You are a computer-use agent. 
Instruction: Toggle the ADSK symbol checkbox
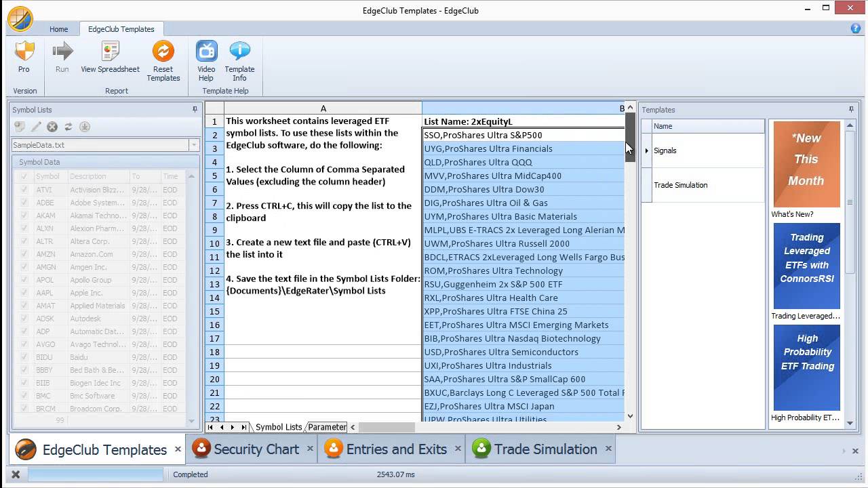[24, 319]
